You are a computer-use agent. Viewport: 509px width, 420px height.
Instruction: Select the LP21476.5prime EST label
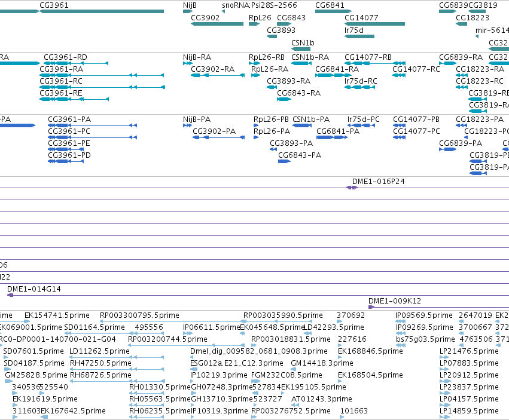coord(469,351)
